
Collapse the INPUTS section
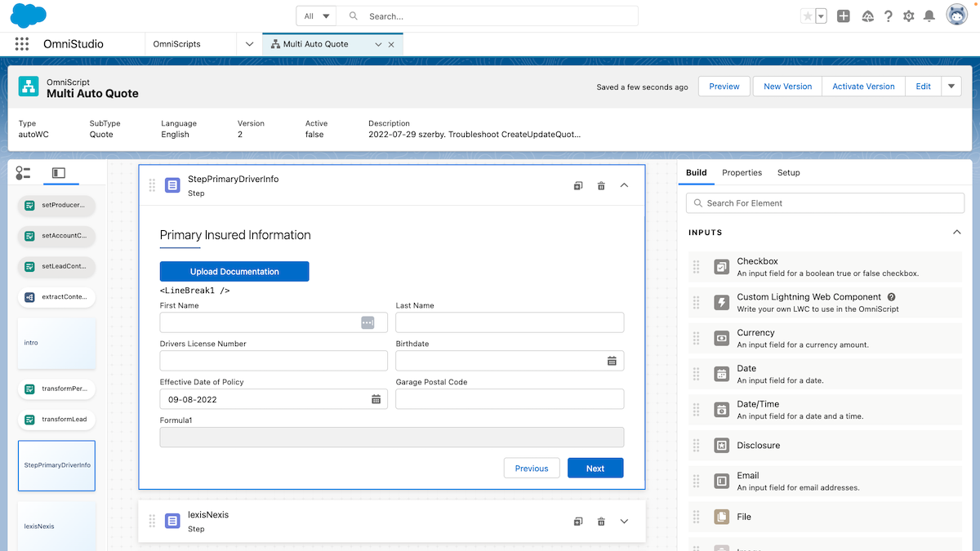coord(956,233)
